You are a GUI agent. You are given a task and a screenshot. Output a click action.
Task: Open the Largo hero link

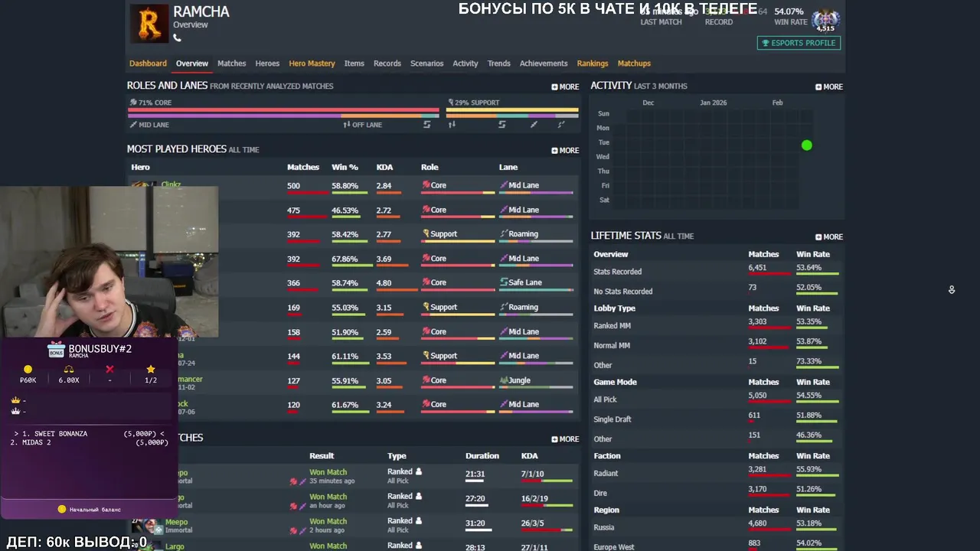(175, 546)
